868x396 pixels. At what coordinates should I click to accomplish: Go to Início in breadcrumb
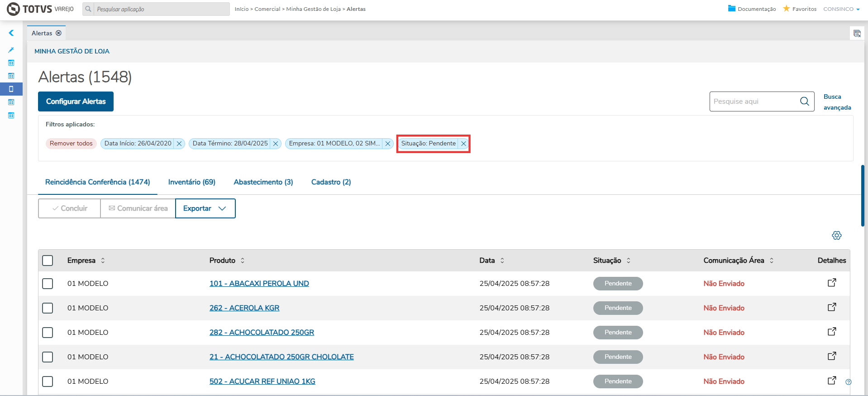tap(242, 9)
